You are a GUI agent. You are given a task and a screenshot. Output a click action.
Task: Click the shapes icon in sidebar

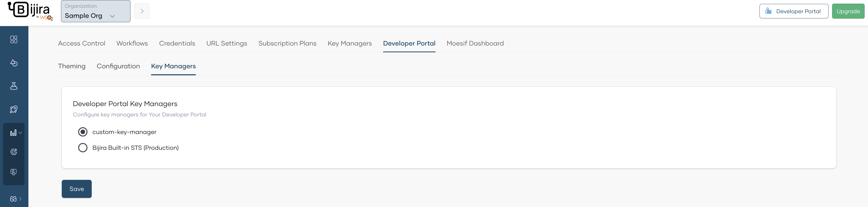(14, 63)
